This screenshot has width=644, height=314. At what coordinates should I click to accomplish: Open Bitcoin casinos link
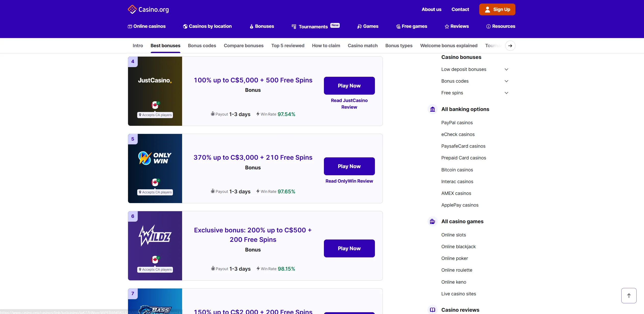[457, 170]
